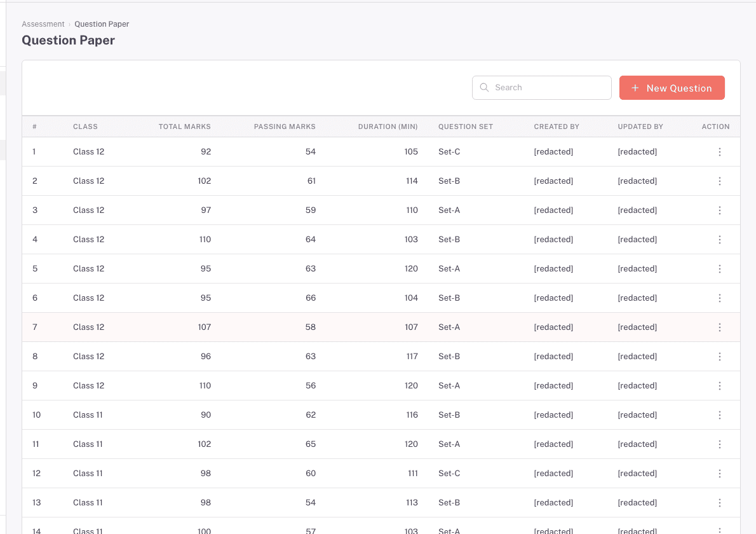
Task: Click Class 12 cell in row 5
Action: click(x=89, y=269)
